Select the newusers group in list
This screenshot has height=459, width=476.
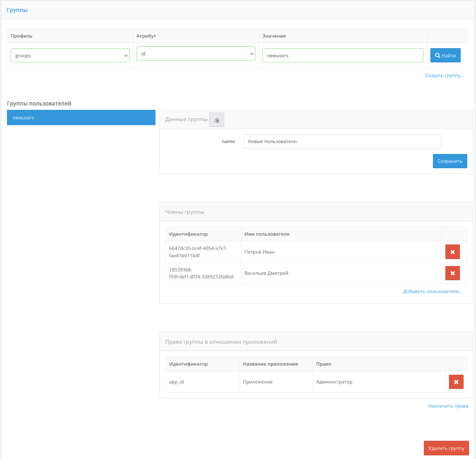click(81, 117)
